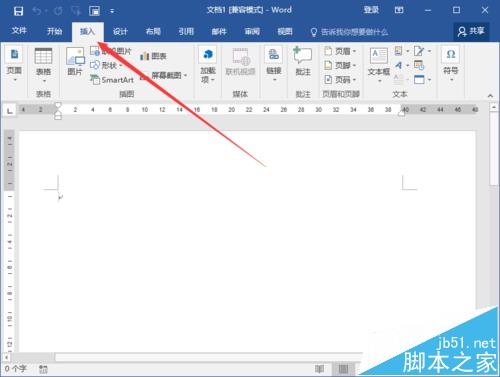Click the ruler tab type selector
Image resolution: width=500 pixels, height=377 pixels.
(x=9, y=111)
